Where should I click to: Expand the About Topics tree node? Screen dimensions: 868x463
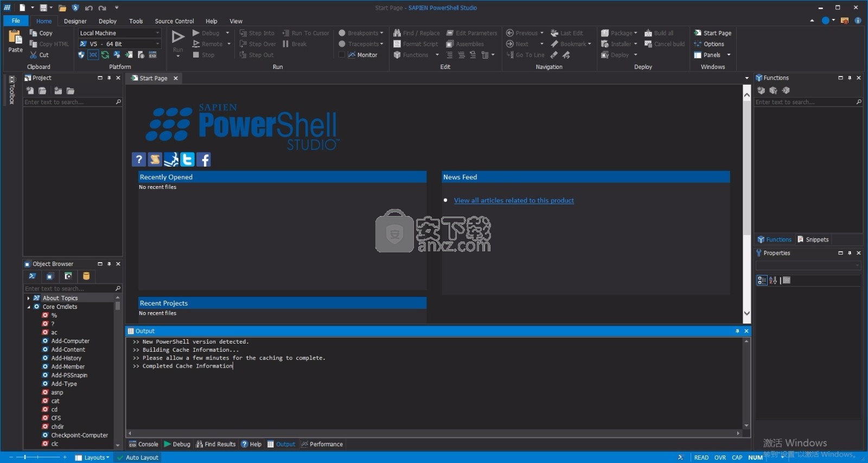pyautogui.click(x=28, y=298)
